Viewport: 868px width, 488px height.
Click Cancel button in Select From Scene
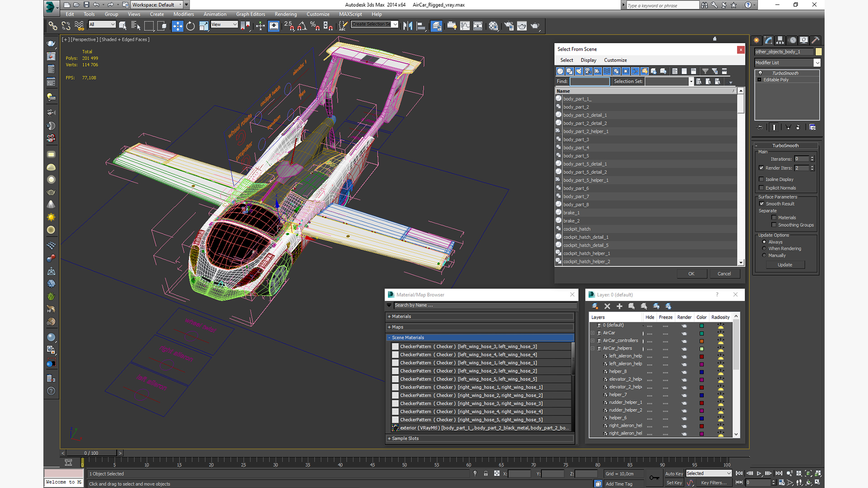pyautogui.click(x=723, y=273)
